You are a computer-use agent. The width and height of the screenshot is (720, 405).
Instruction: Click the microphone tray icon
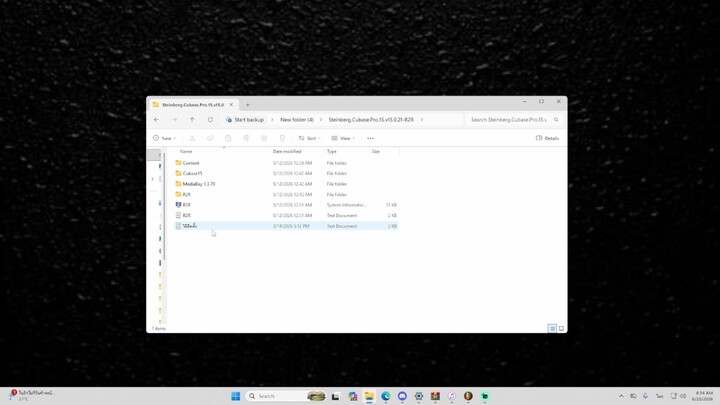click(646, 396)
